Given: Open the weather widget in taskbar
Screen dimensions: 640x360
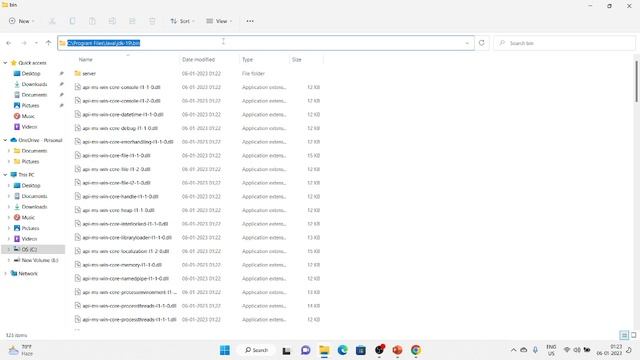Looking at the screenshot, I should tap(21, 350).
